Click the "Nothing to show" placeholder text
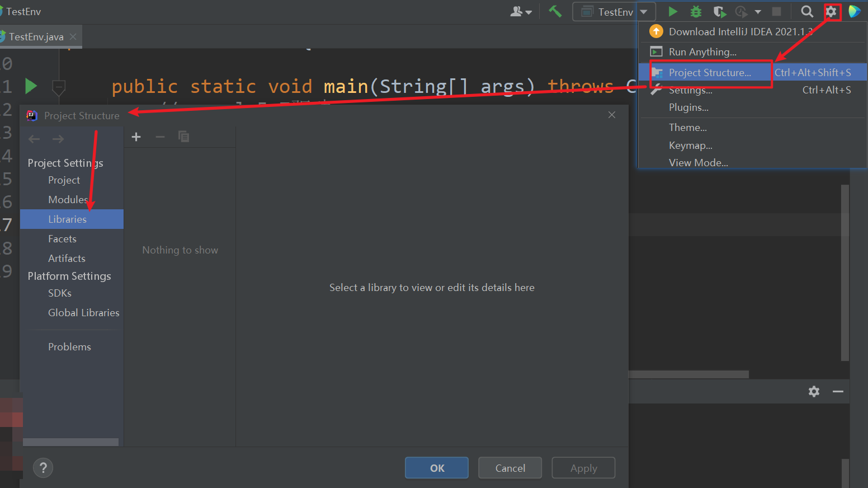The image size is (868, 488). [x=180, y=250]
